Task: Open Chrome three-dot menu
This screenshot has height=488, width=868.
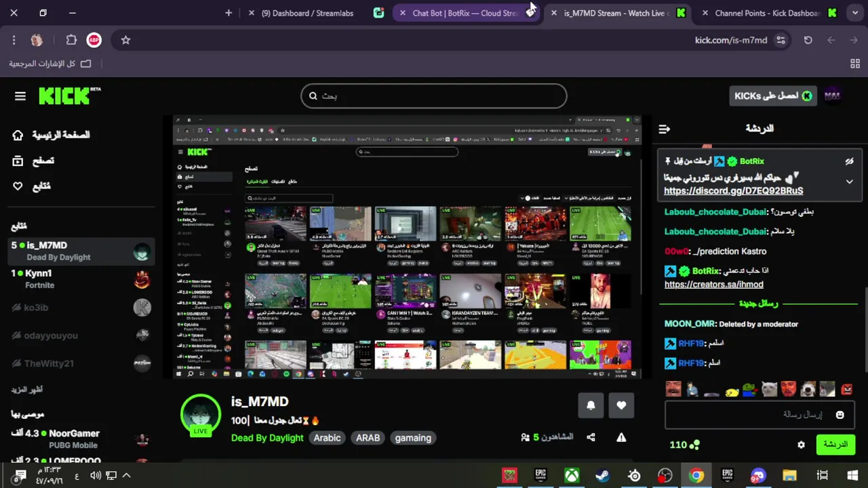Action: (14, 40)
